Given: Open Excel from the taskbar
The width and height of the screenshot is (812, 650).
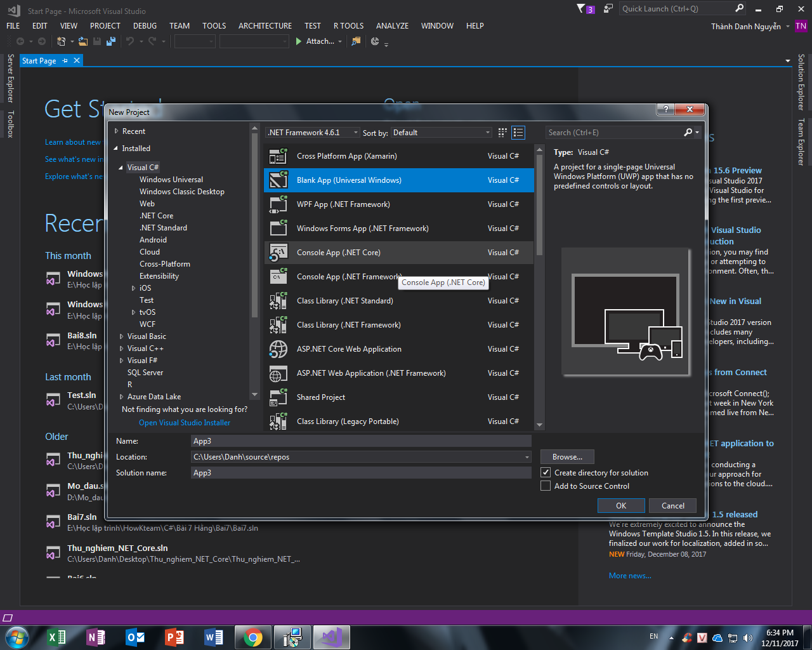Looking at the screenshot, I should tap(57, 637).
